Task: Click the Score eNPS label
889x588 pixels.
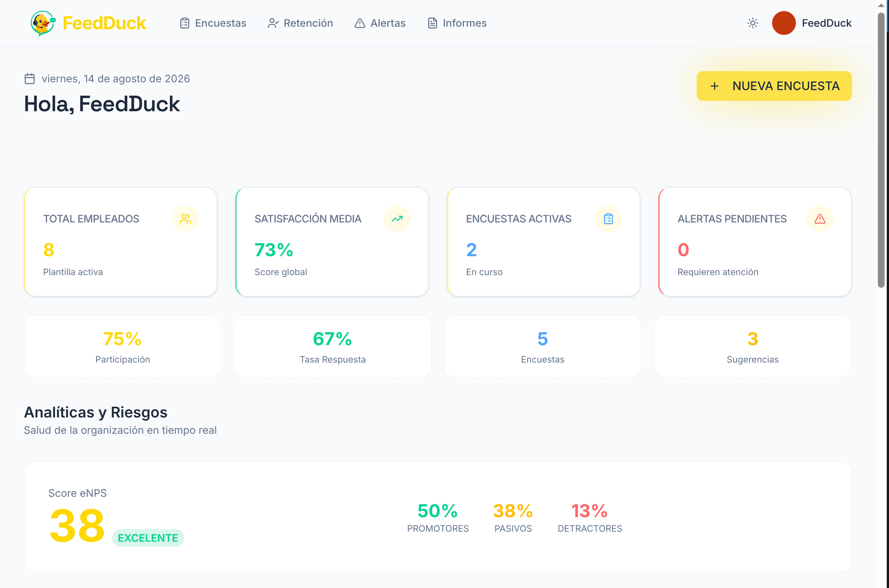Action: [x=78, y=493]
